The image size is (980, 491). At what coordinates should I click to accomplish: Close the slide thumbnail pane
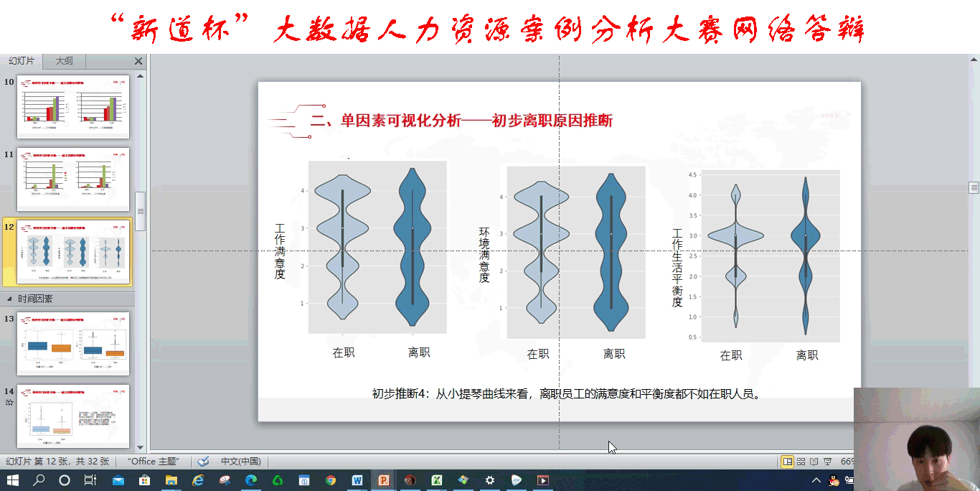(138, 62)
